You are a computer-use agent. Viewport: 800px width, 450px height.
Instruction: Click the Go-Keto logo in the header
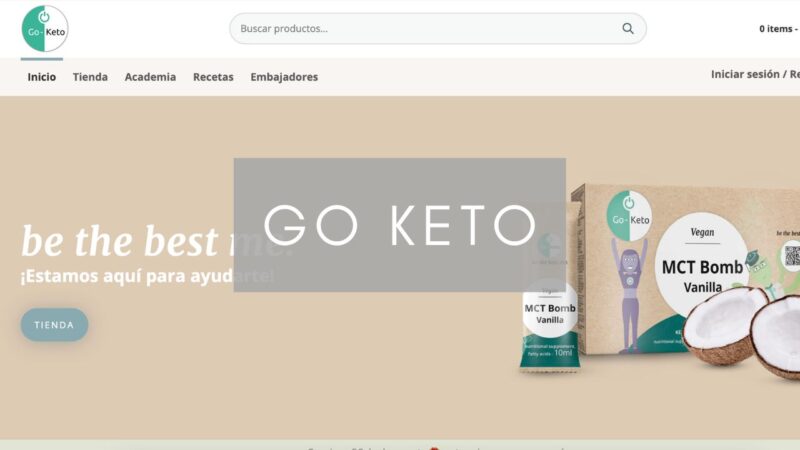coord(45,29)
